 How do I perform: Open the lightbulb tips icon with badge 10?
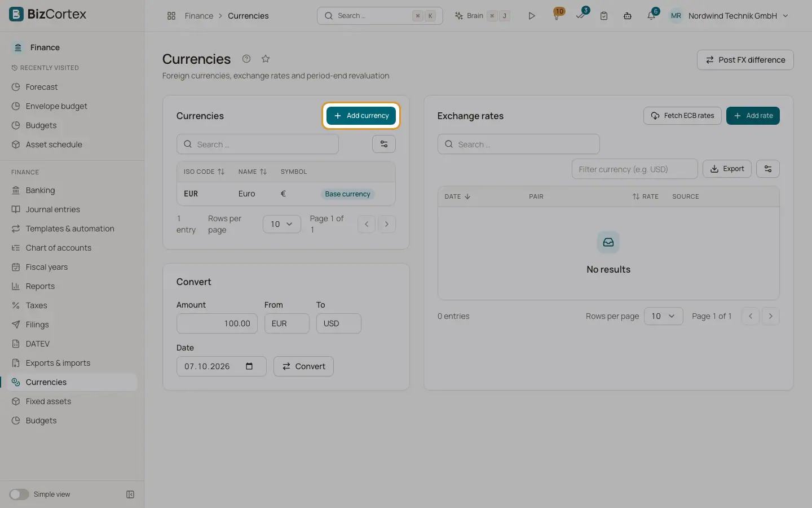coord(557,15)
